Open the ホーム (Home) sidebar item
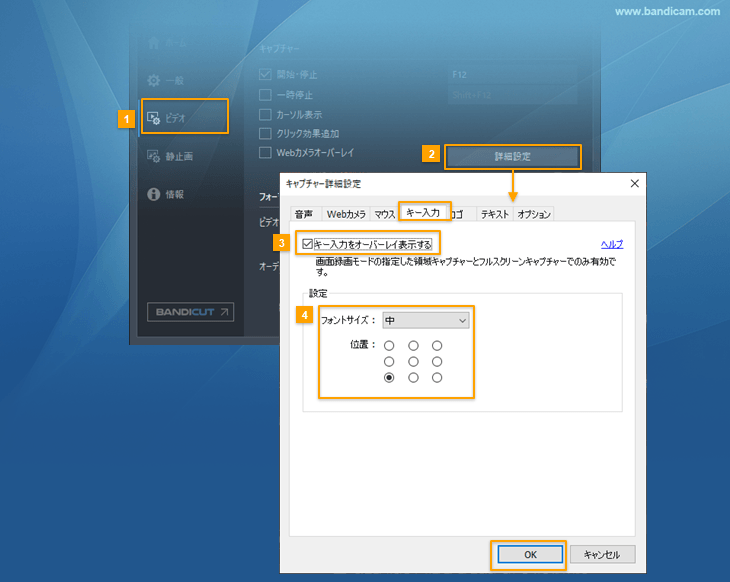Screen dimensions: 730x582 tap(168, 43)
